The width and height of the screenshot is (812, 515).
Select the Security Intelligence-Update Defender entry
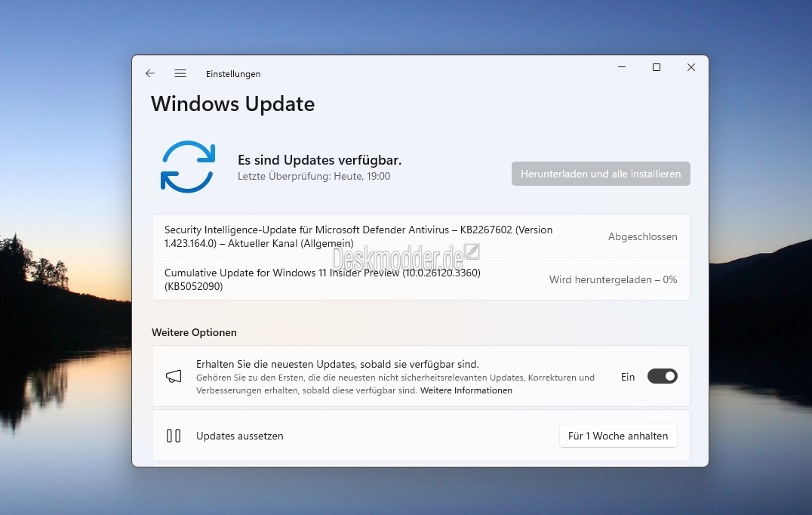click(x=420, y=236)
